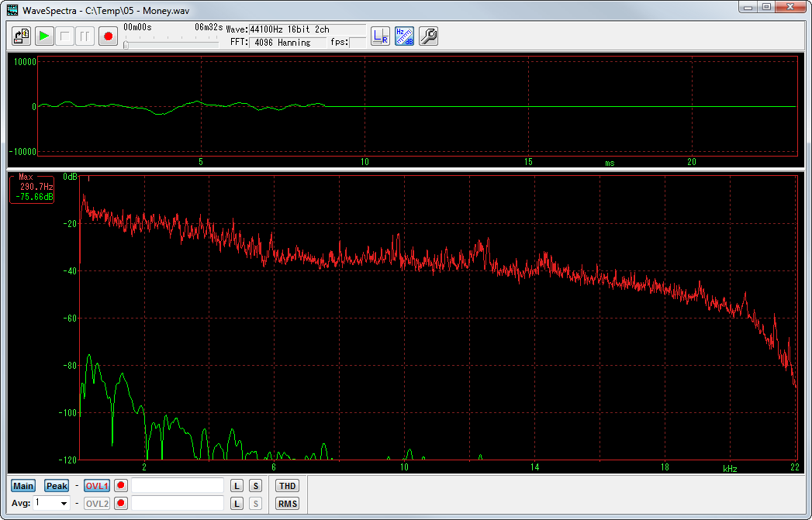Open the Avg count dropdown

click(x=64, y=504)
